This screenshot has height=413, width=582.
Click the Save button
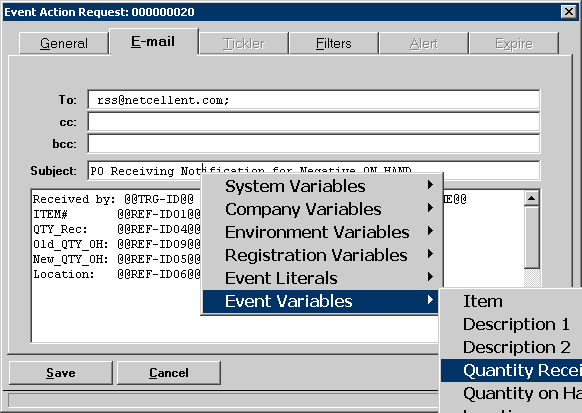click(x=61, y=373)
